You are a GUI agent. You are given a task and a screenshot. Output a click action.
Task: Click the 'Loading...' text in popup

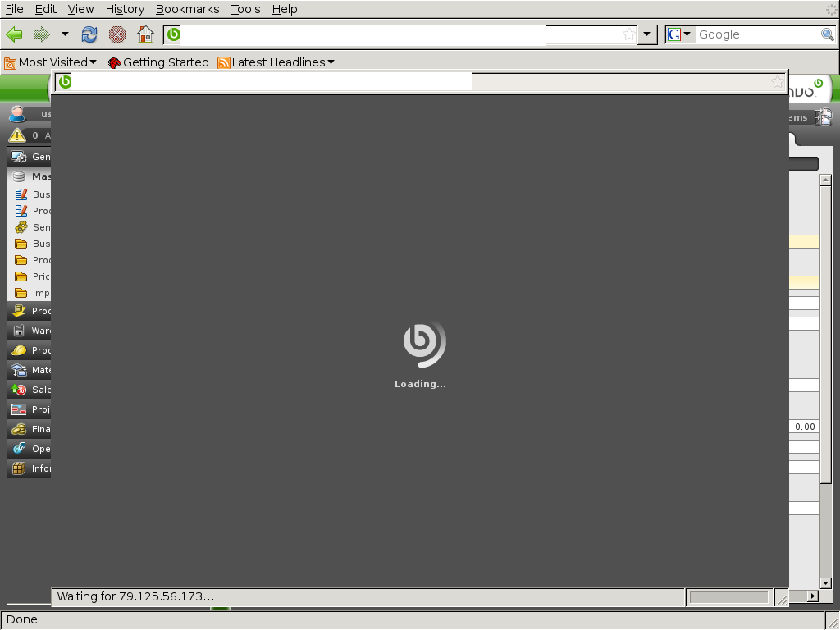coord(420,384)
